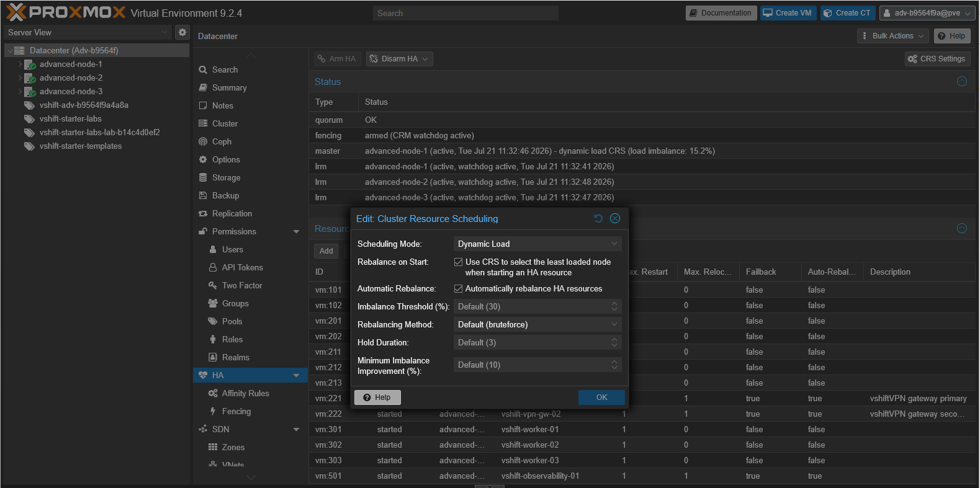Expand the advanced-node-2 tree node
980x488 pixels.
(x=20, y=78)
